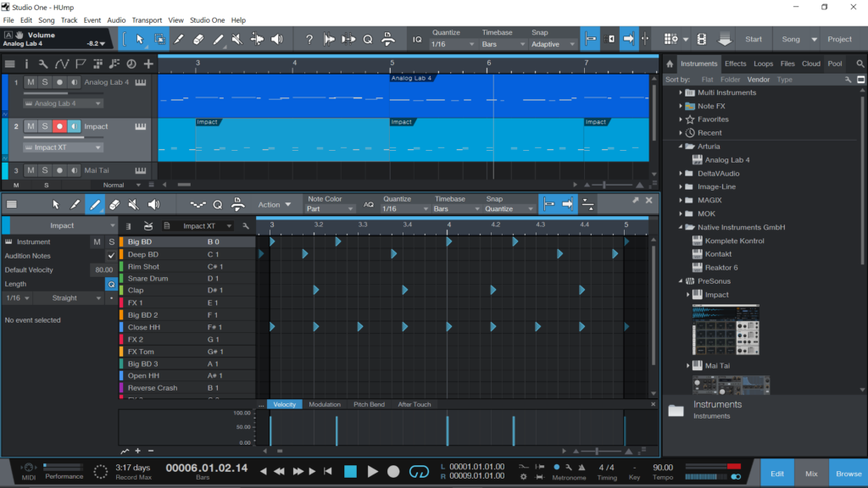The width and height of the screenshot is (868, 488).
Task: Select the Listen tool in main toolbar
Action: (277, 39)
